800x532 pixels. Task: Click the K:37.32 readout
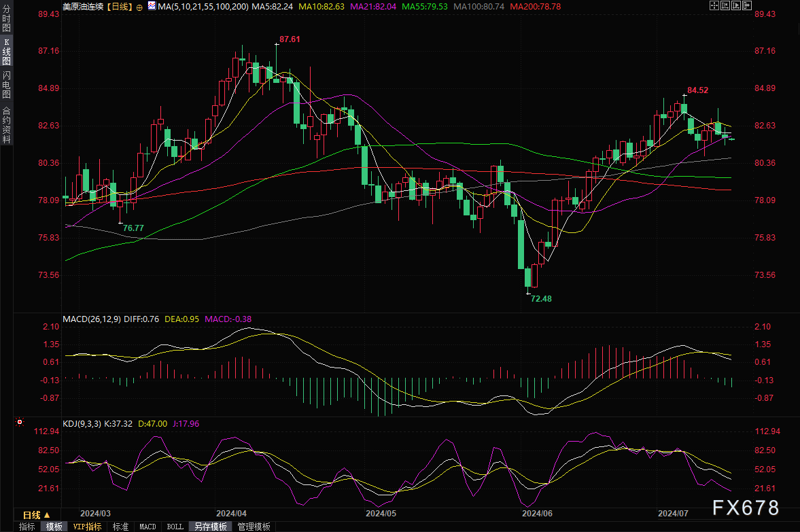pyautogui.click(x=118, y=424)
